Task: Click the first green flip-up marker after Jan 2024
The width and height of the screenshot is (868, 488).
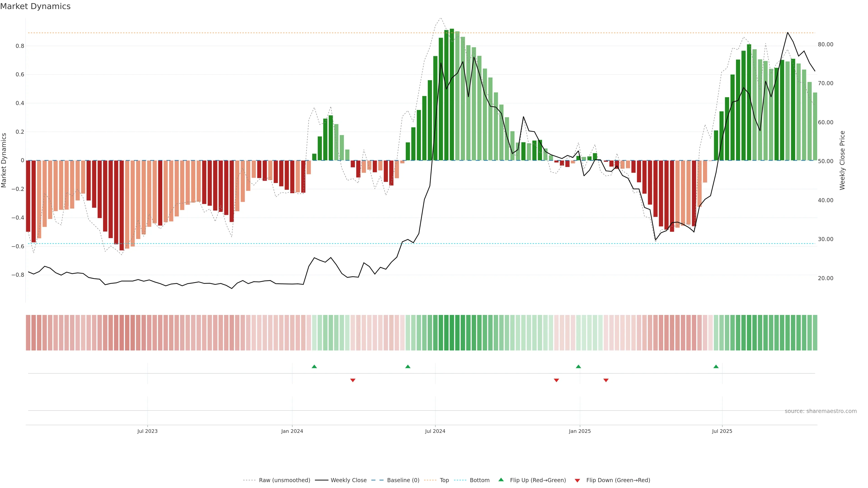Action: (x=314, y=366)
